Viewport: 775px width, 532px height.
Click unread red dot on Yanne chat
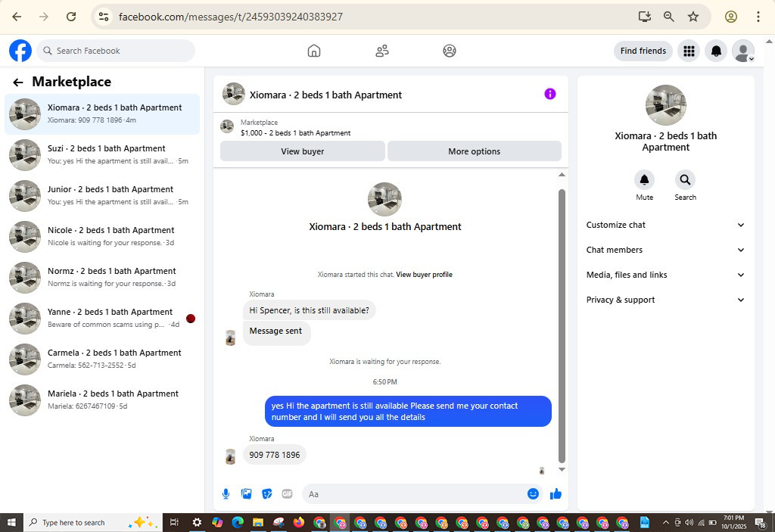pyautogui.click(x=191, y=319)
